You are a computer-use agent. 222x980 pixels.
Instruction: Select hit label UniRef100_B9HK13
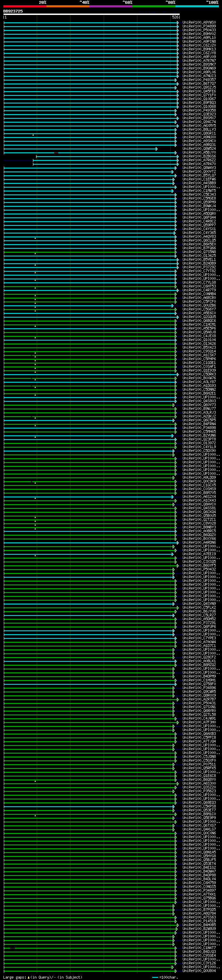[x=199, y=49]
